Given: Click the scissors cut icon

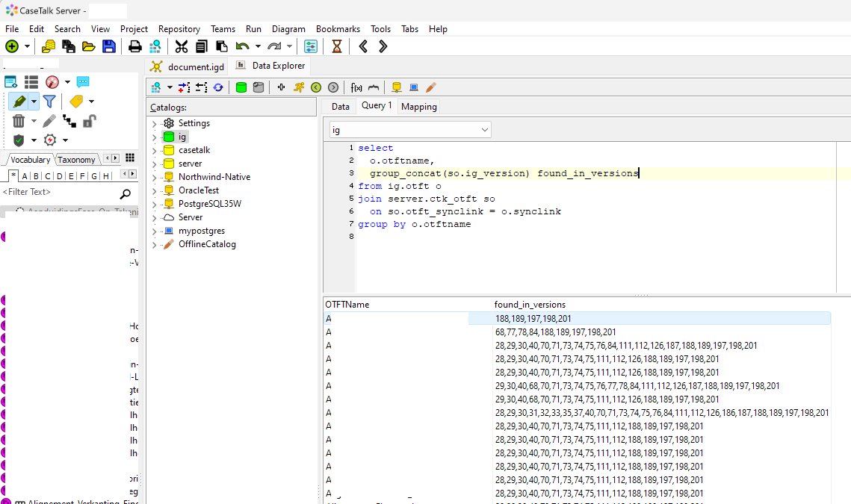Looking at the screenshot, I should click(x=182, y=46).
